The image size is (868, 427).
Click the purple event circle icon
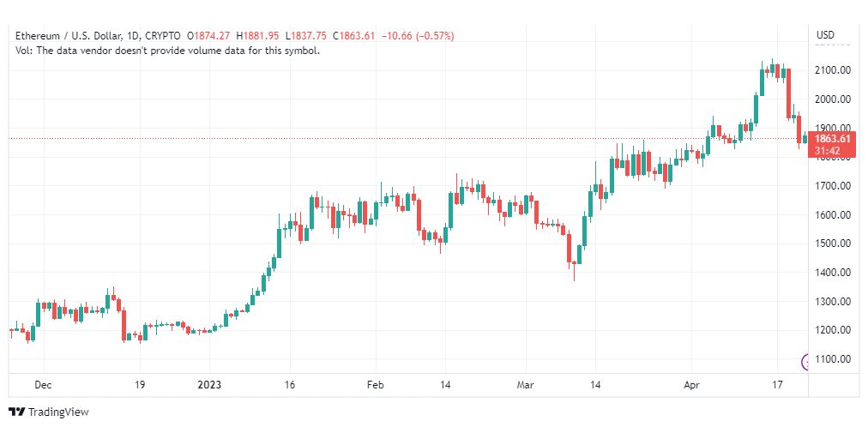[805, 363]
